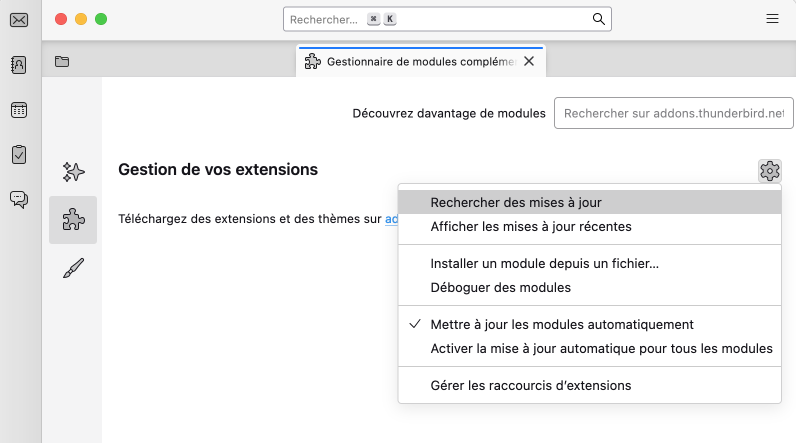Open the Chat space icon
Image resolution: width=796 pixels, height=443 pixels.
point(19,199)
